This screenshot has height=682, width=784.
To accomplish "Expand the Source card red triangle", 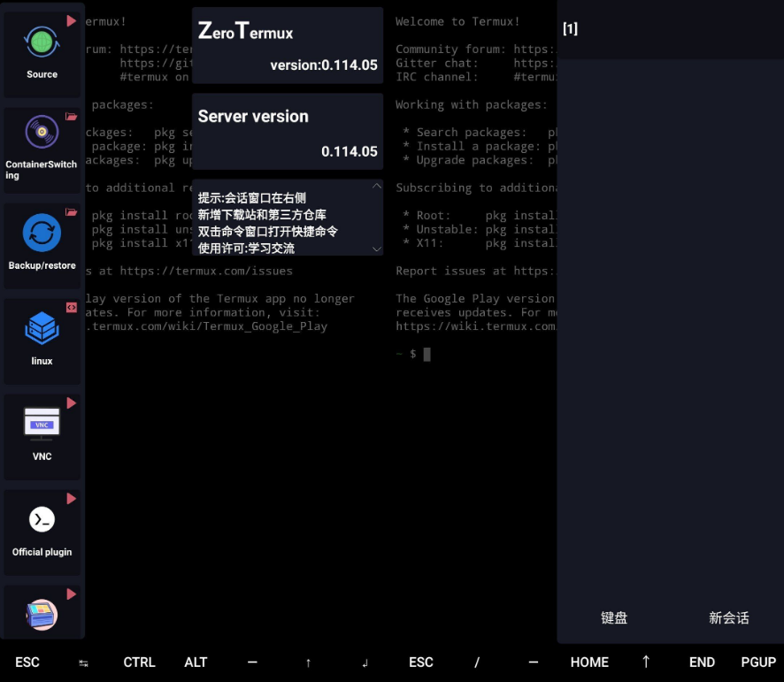I will (71, 21).
